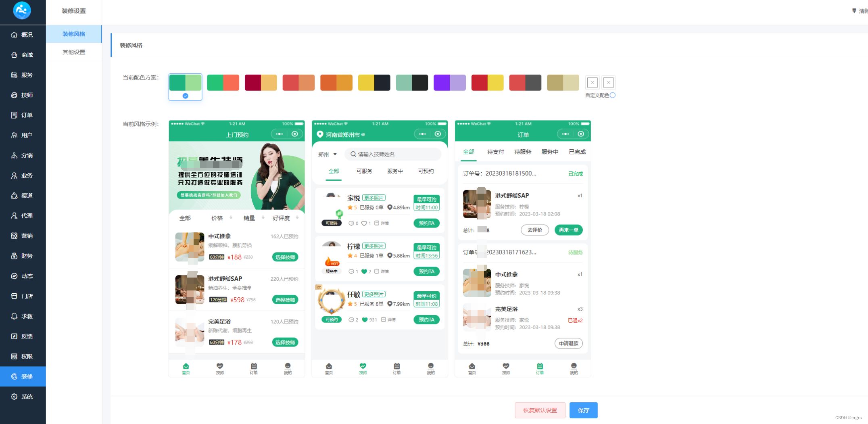Click the first custom color box
Screen dimensions: 868x424
[x=592, y=83]
